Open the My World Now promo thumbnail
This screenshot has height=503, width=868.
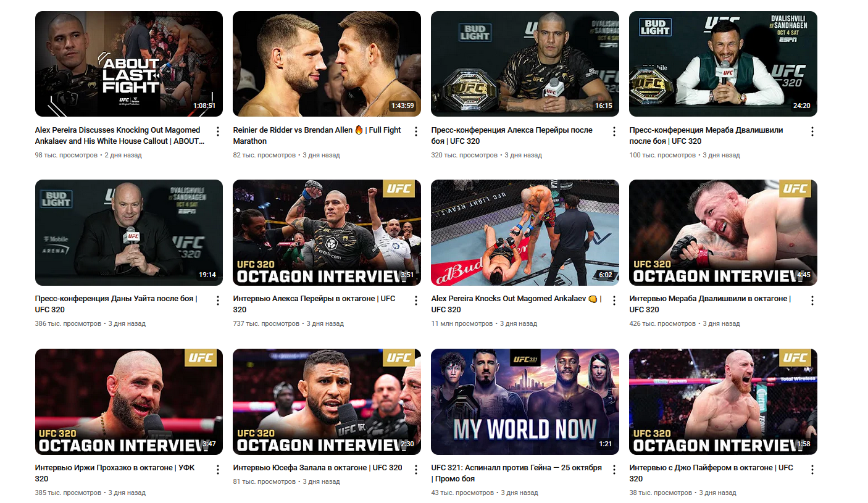525,402
